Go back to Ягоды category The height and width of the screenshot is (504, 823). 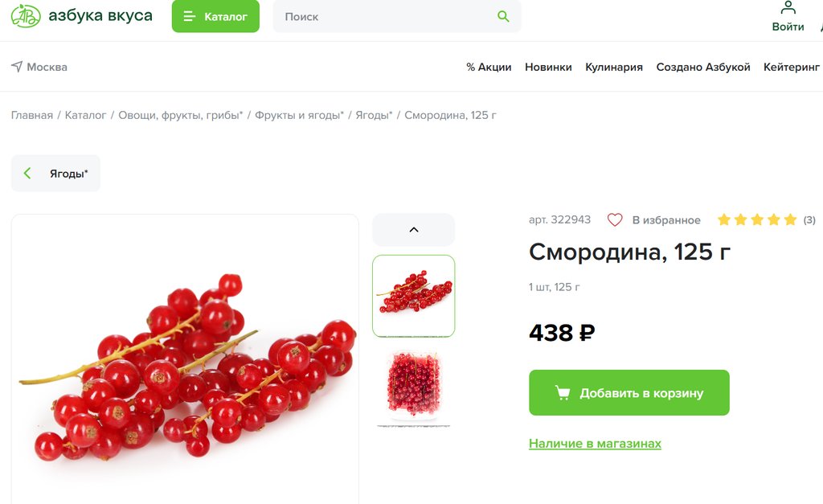pyautogui.click(x=55, y=174)
